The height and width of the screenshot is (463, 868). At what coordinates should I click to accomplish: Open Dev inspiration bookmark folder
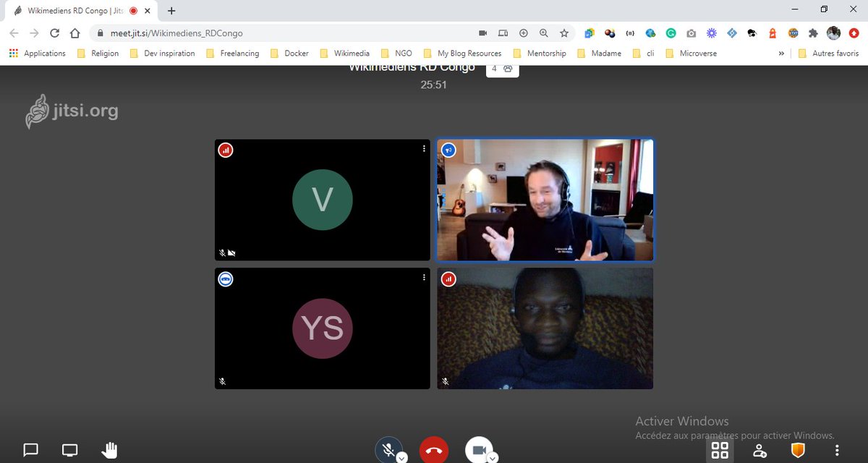point(162,54)
